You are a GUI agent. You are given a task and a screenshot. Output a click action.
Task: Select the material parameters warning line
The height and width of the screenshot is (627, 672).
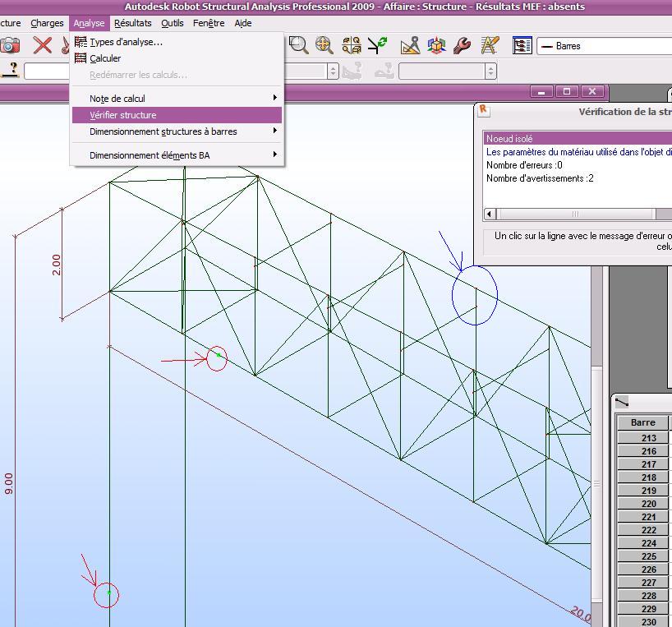[578, 152]
